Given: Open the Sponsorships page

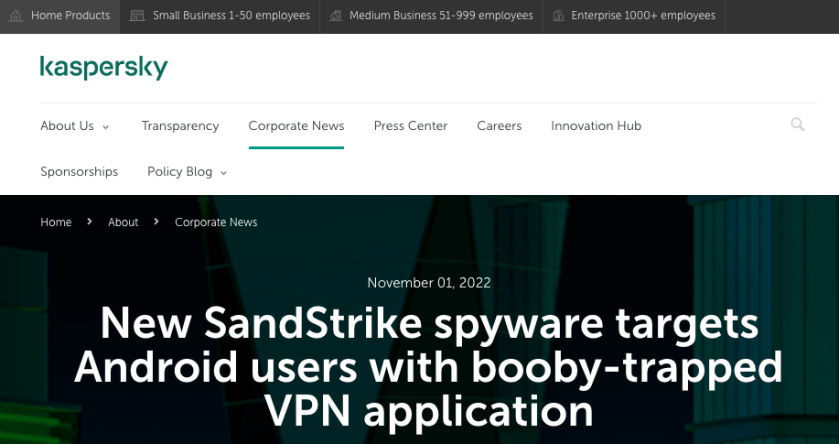Looking at the screenshot, I should [79, 172].
